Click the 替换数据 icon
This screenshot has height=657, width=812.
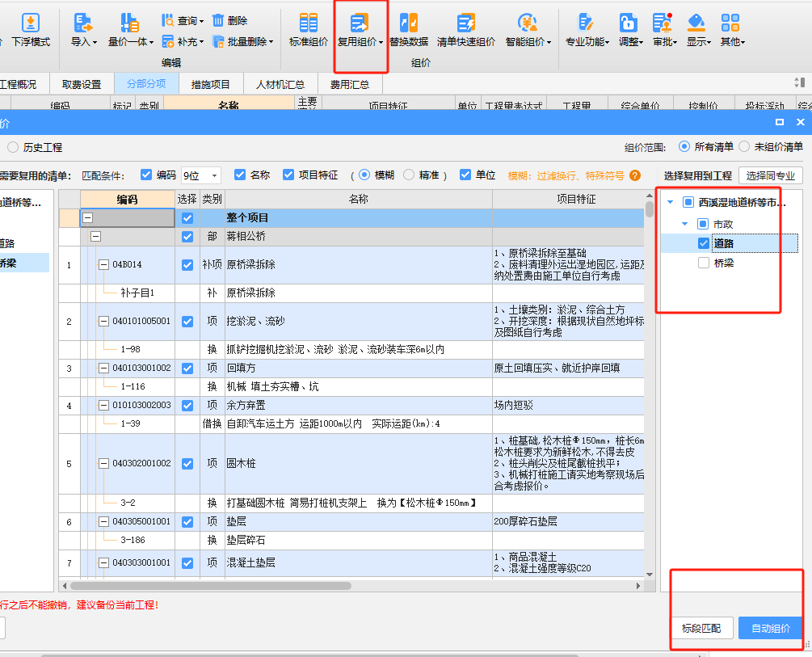(x=409, y=23)
